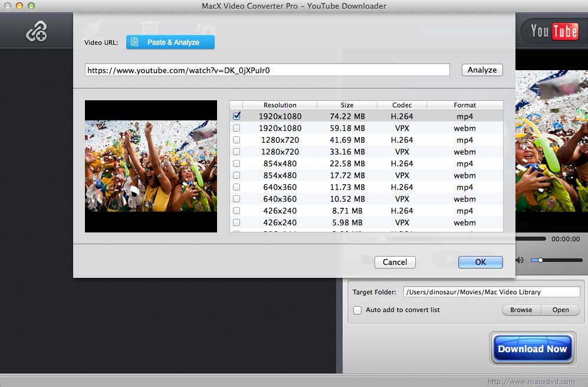This screenshot has height=387, width=588.
Task: Check the 640x360 11.73 MB mp4 row
Action: 236,187
